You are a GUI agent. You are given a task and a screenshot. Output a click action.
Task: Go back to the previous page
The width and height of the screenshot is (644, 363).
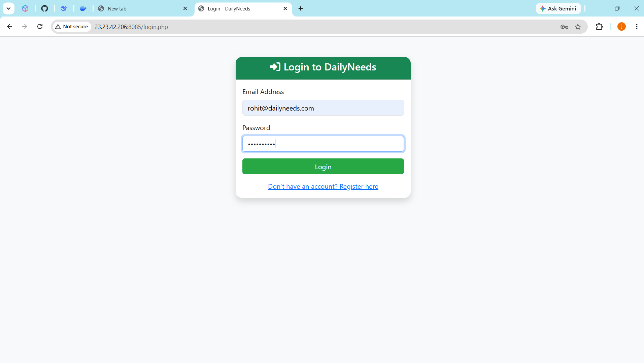pyautogui.click(x=9, y=27)
